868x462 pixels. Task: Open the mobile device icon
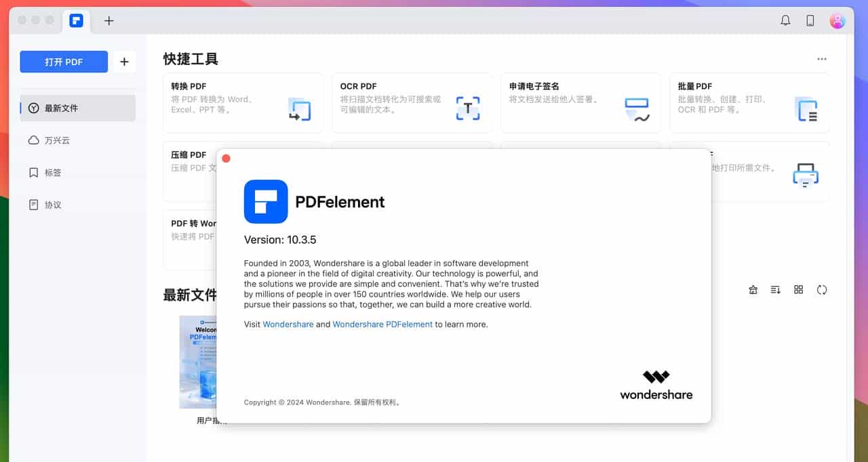point(810,20)
